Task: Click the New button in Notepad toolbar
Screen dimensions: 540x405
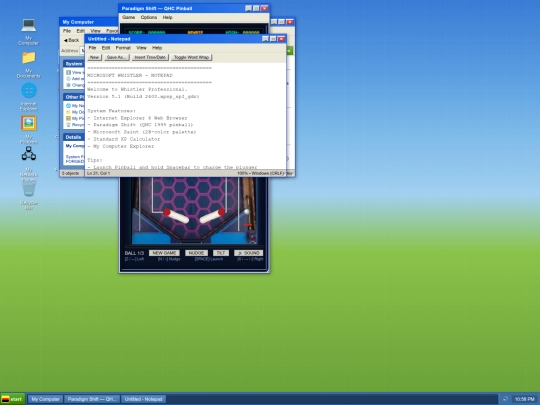Action: point(94,57)
